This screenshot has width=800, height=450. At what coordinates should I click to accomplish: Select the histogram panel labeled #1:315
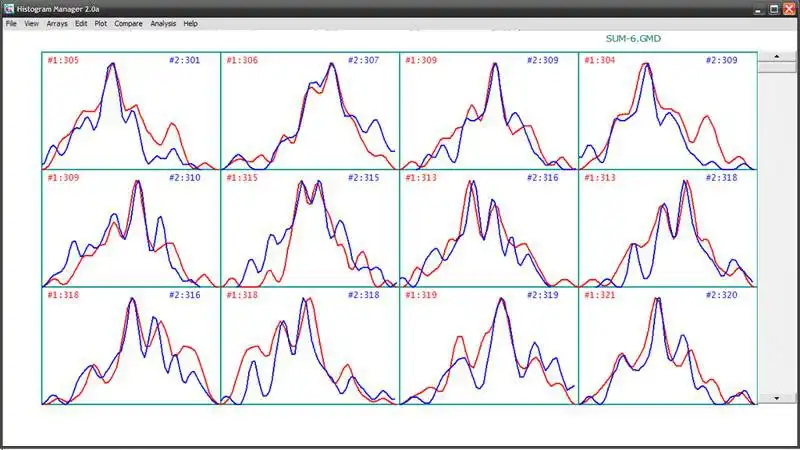(x=310, y=228)
